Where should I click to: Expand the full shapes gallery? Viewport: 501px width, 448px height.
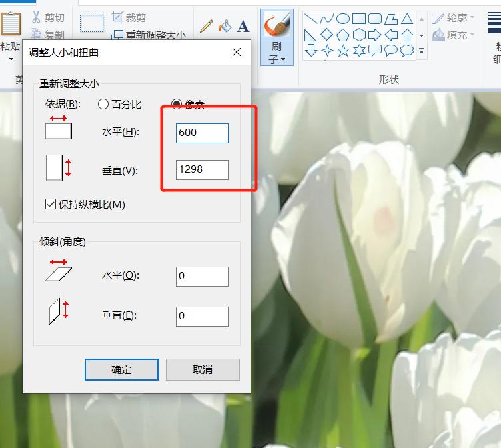click(422, 51)
